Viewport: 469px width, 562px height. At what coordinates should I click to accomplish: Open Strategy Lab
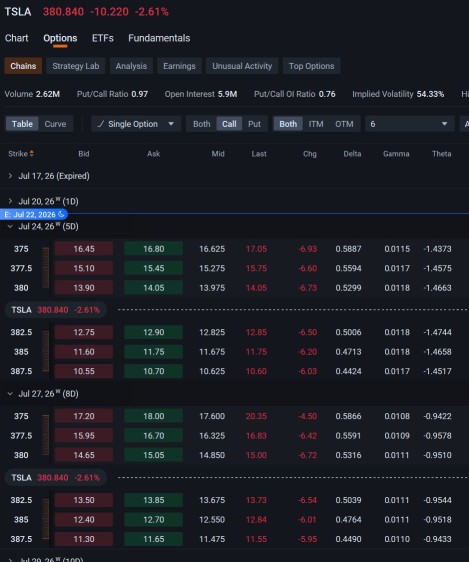[76, 66]
